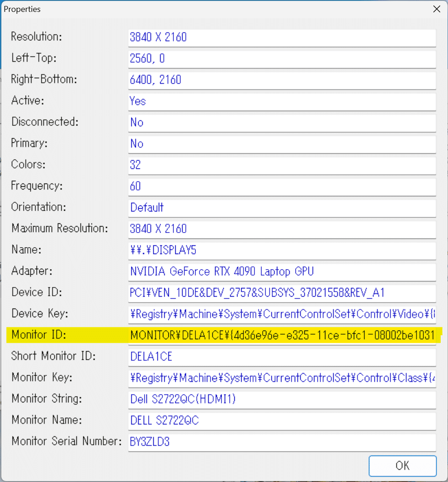
Task: Select the Short Monitor ID field DELA1CE
Action: click(x=282, y=357)
